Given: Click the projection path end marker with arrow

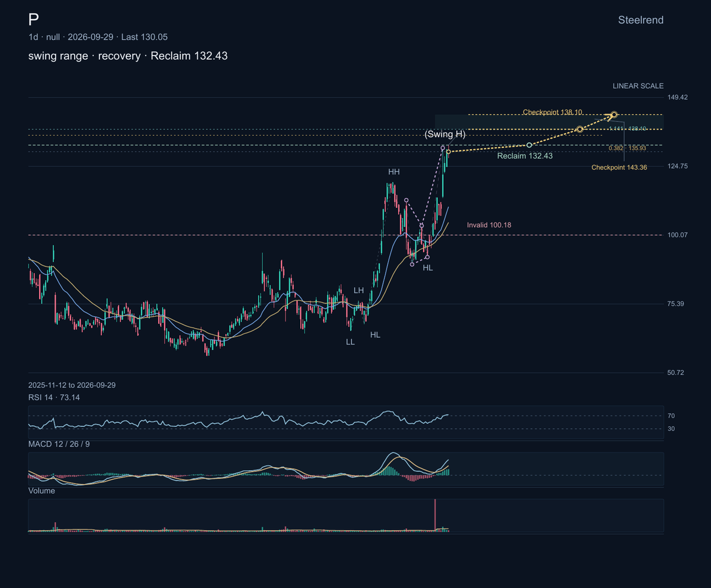Looking at the screenshot, I should pos(614,114).
